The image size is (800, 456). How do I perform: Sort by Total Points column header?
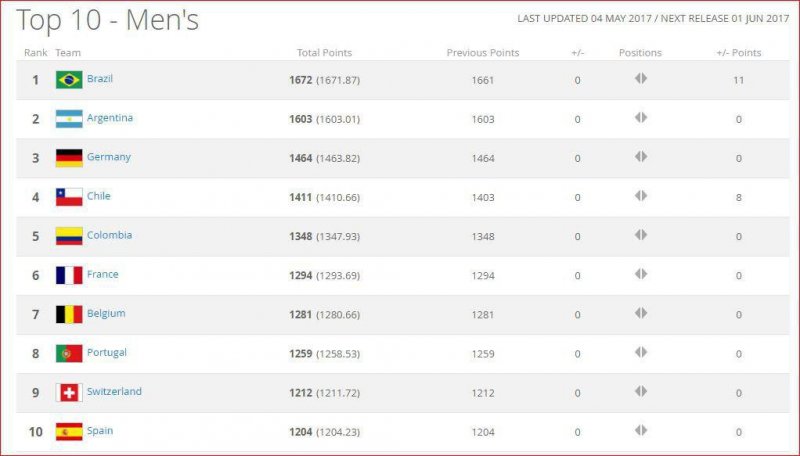pos(324,53)
